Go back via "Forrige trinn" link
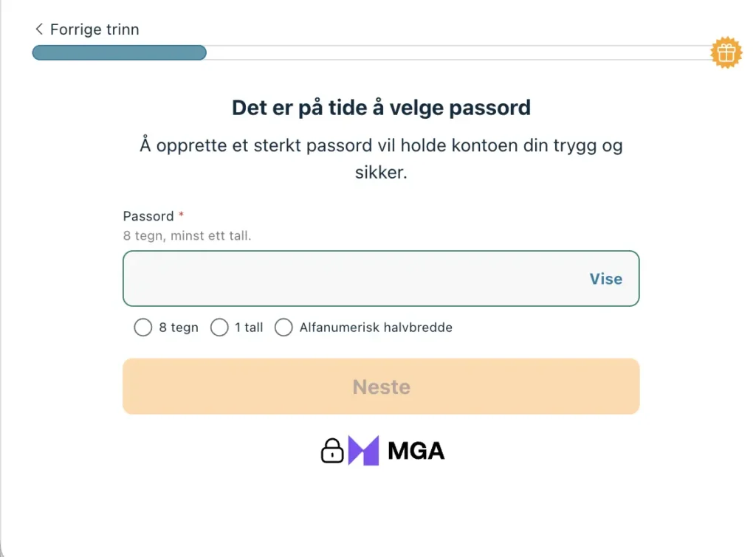Screen dimensions: 756x557 (94, 30)
